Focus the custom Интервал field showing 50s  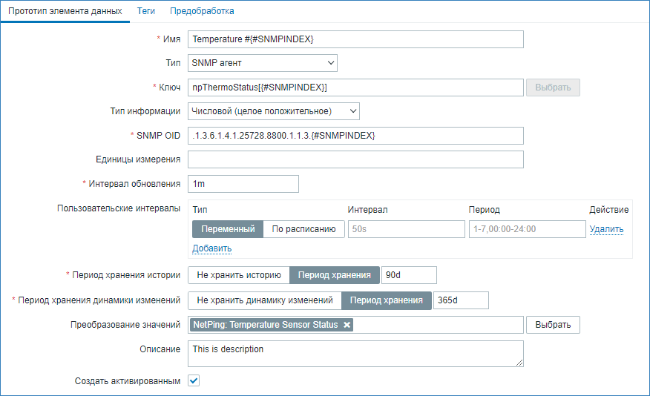(x=406, y=229)
